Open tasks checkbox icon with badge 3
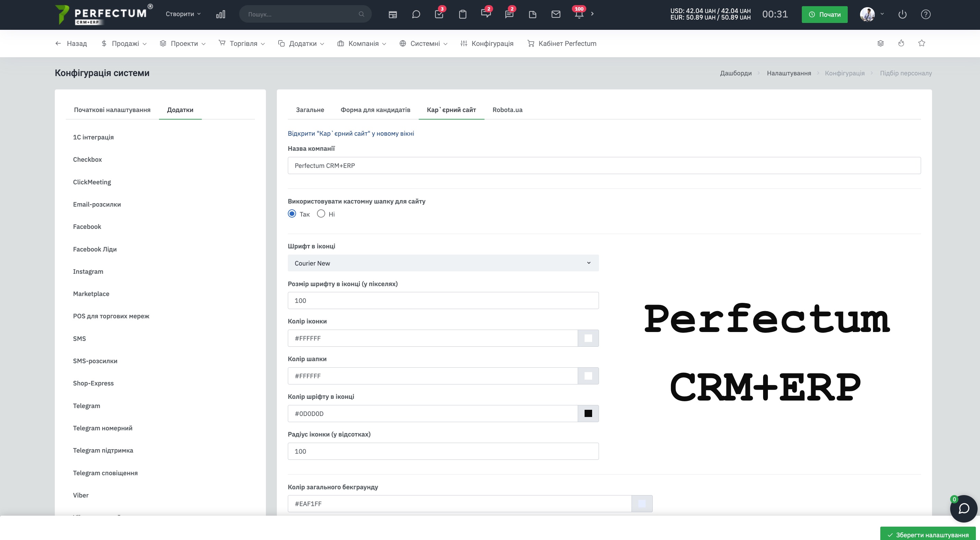 pos(439,14)
